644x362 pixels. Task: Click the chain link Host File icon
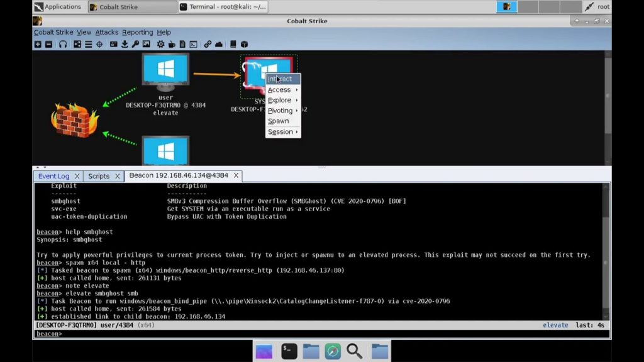pyautogui.click(x=208, y=45)
